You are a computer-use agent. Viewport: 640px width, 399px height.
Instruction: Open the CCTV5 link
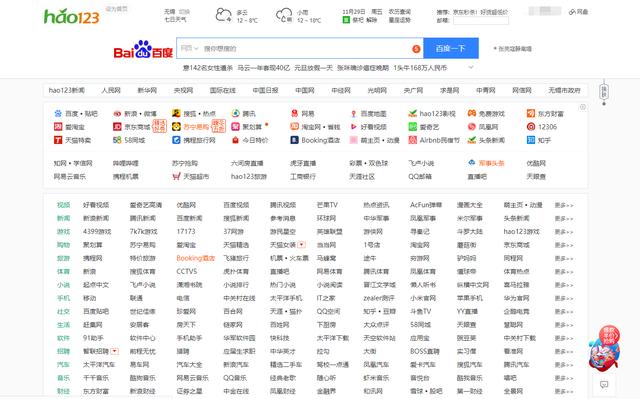click(187, 271)
